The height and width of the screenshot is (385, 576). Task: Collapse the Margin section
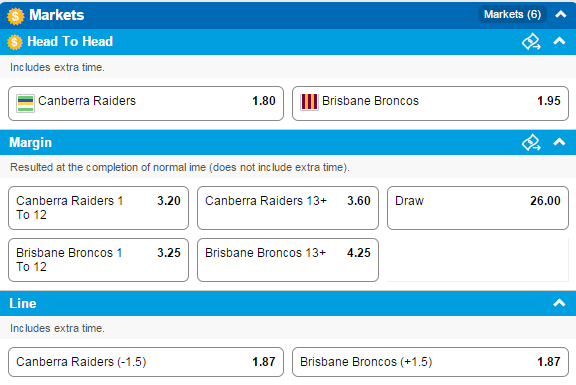(x=559, y=141)
